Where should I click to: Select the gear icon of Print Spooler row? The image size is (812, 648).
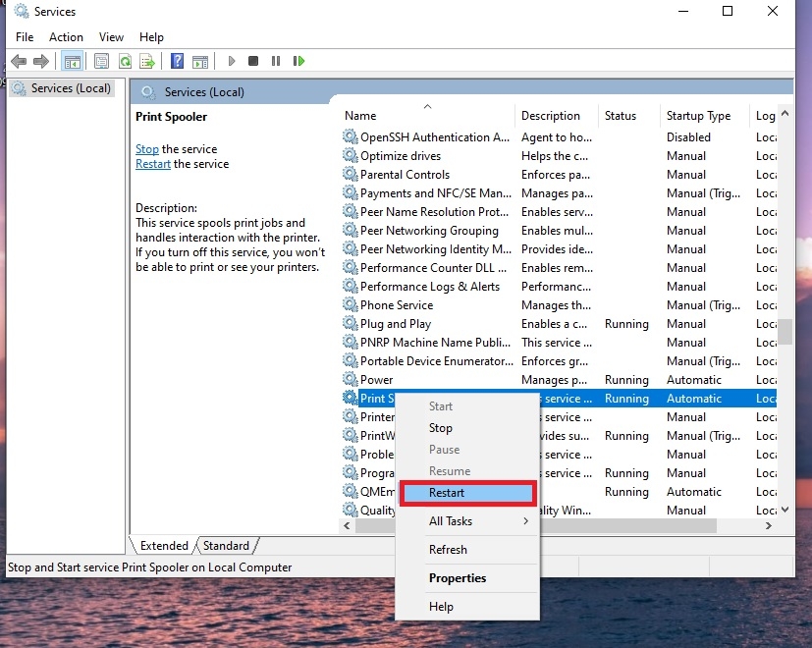[351, 398]
